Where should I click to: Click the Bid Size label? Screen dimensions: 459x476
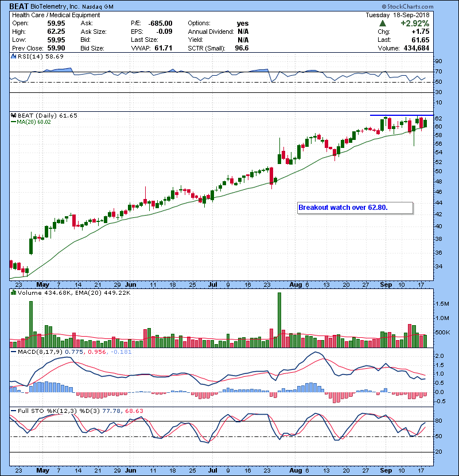92,48
